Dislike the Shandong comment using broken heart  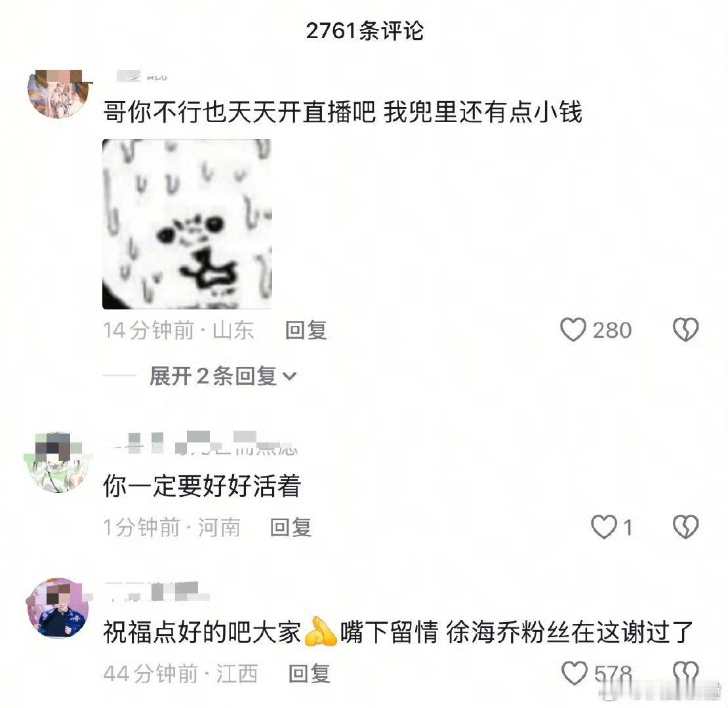686,330
